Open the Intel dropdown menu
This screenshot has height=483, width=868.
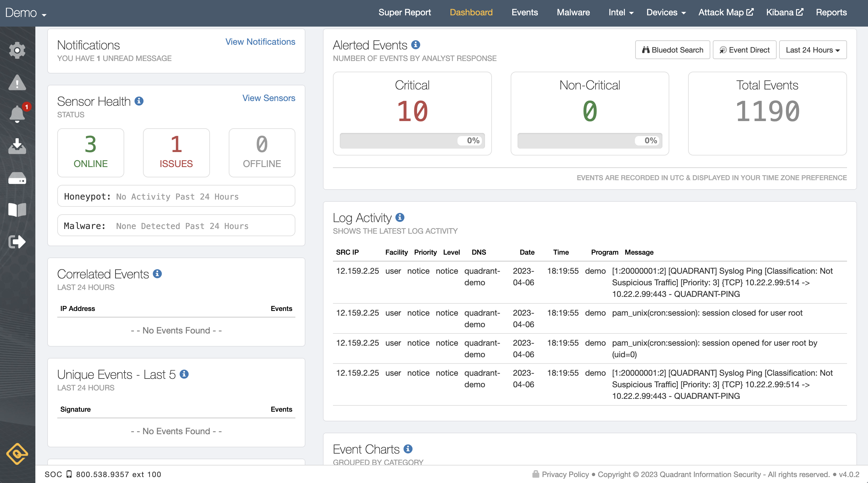[x=620, y=13]
